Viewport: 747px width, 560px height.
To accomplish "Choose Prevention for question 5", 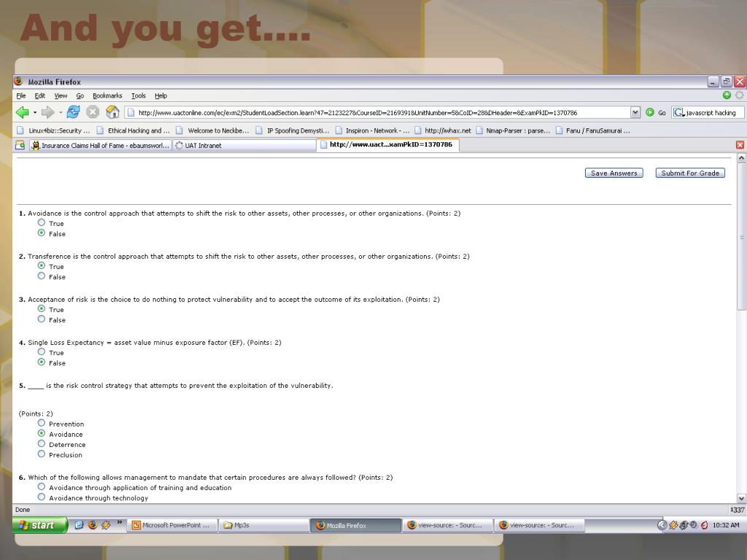I will coord(42,423).
